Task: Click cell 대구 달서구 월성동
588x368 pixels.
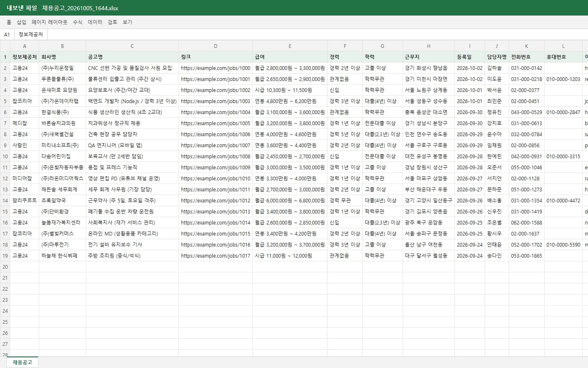Action: point(429,256)
